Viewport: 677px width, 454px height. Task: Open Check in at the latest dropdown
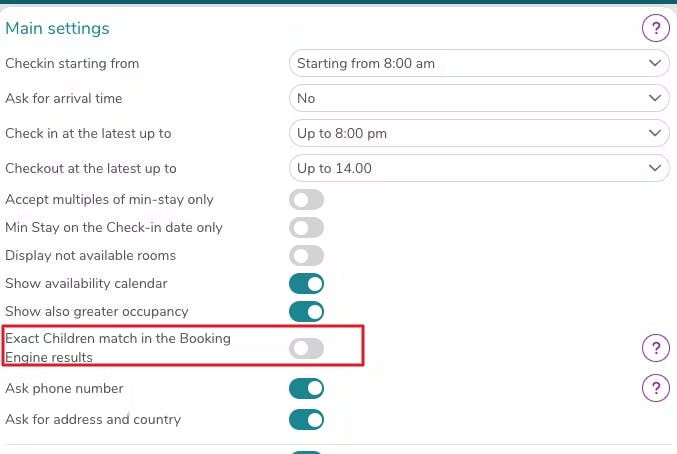(479, 133)
